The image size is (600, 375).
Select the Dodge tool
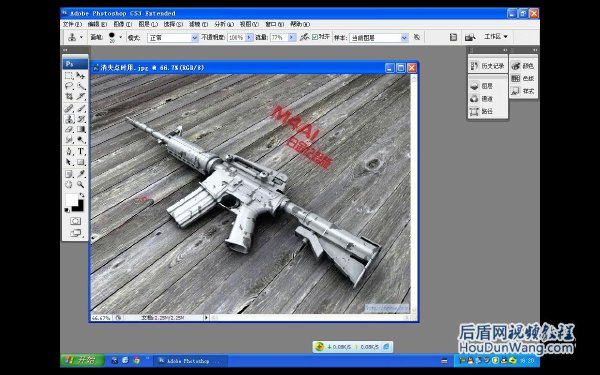pos(81,140)
